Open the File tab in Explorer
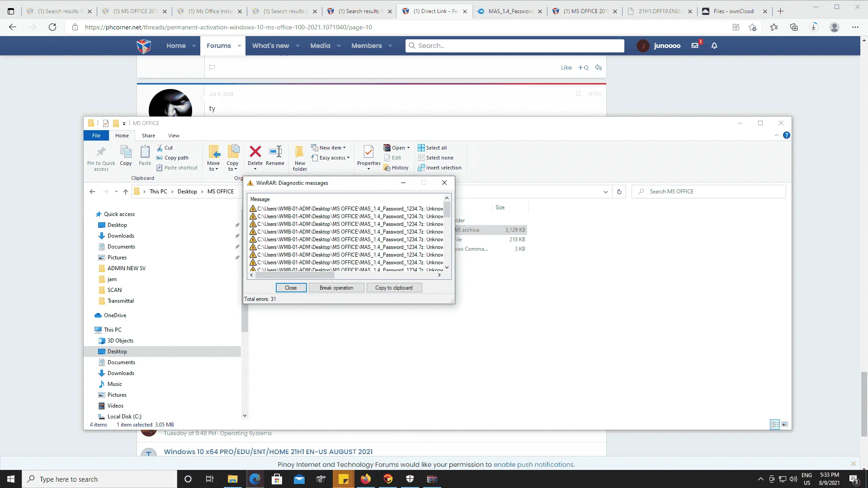Image resolution: width=868 pixels, height=488 pixels. click(96, 136)
